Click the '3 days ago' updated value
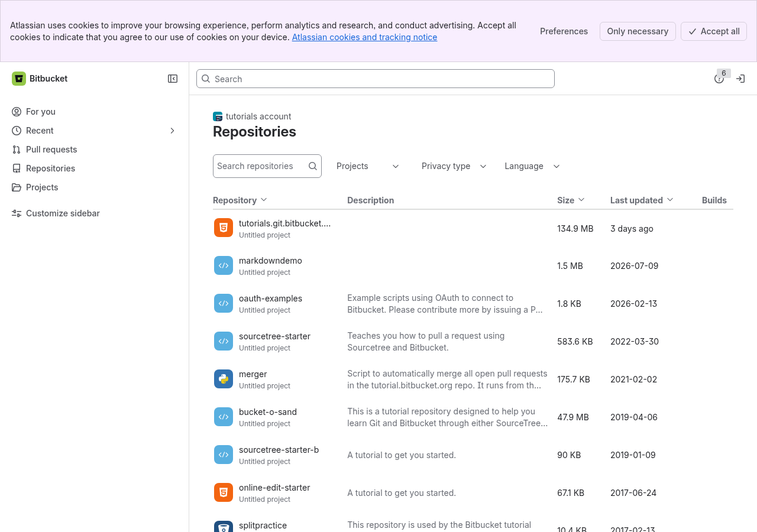 [632, 229]
